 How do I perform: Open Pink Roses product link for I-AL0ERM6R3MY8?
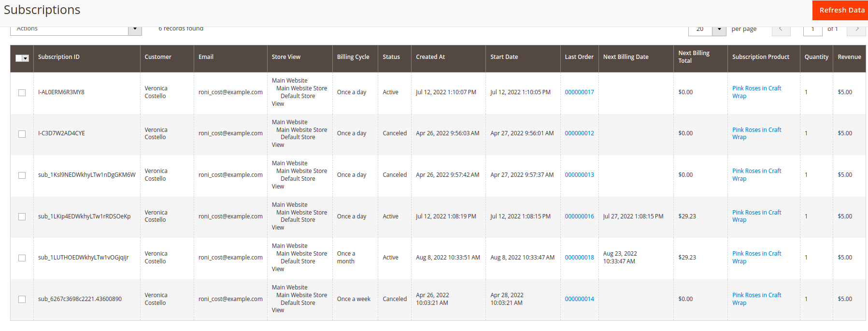pos(756,92)
